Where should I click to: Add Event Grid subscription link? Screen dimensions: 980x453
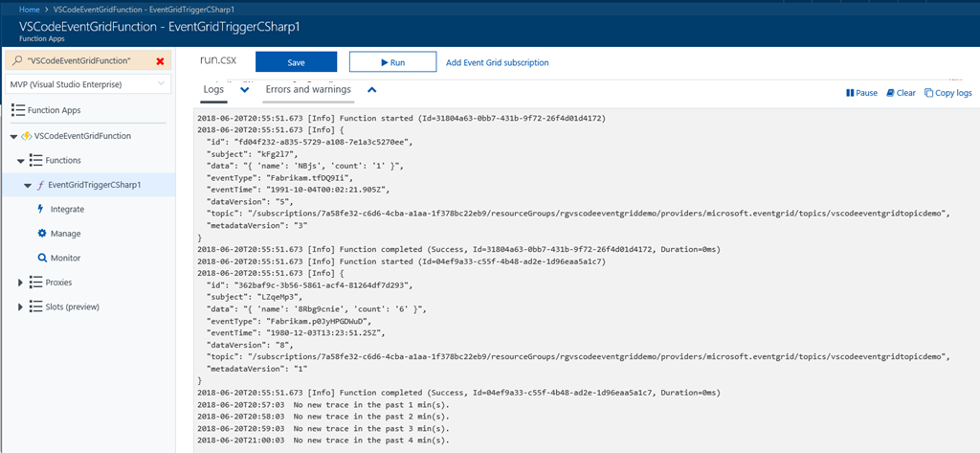pos(497,62)
